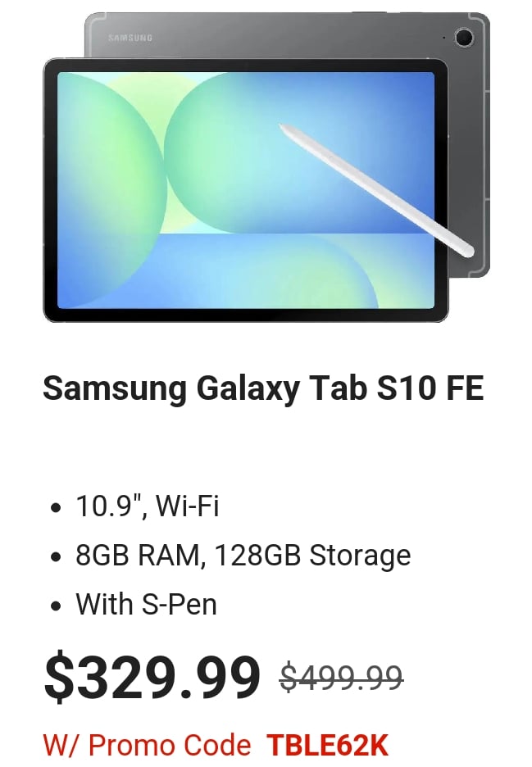Click the 10.9", Wi-Fi spec line
The image size is (532, 767).
pyautogui.click(x=148, y=506)
